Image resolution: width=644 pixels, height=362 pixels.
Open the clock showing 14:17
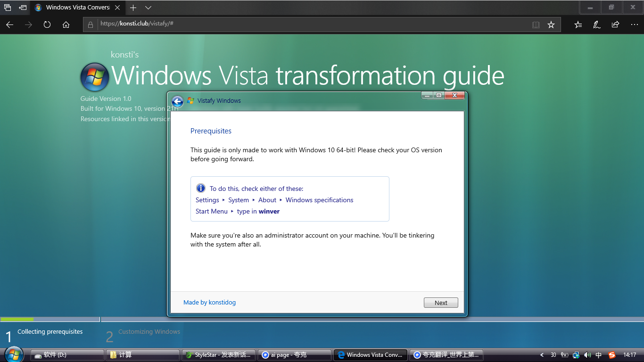point(629,355)
